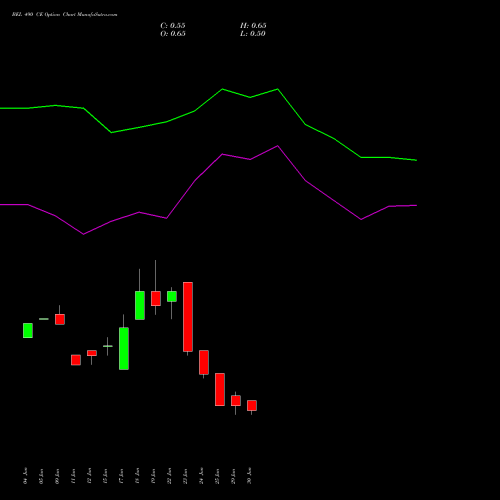The width and height of the screenshot is (500, 500).
Task: Click the '22 Jun' date axis label
Action: click(x=169, y=476)
